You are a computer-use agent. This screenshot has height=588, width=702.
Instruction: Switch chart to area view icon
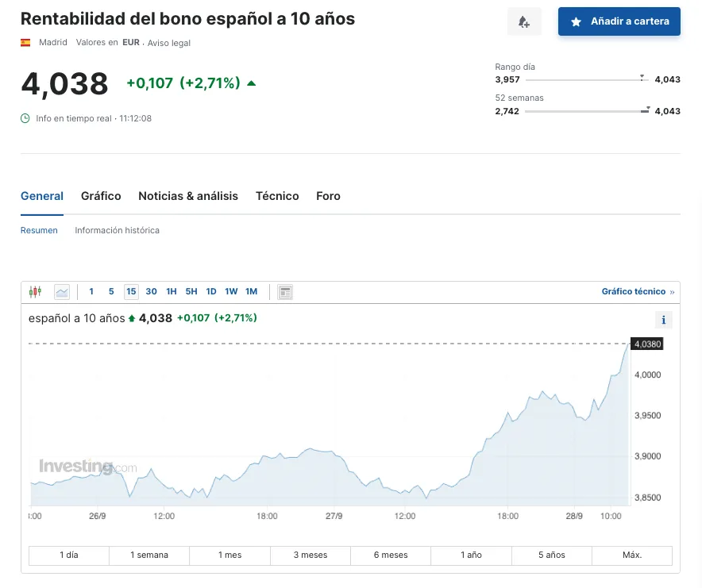coord(62,292)
